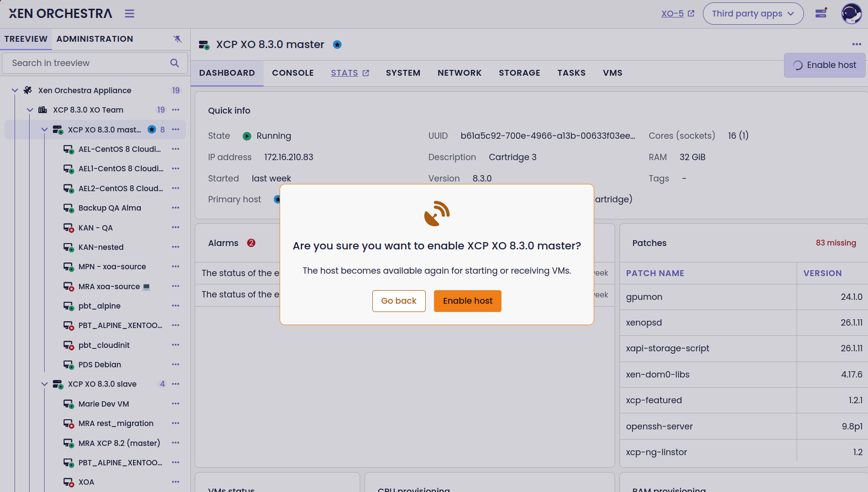Click the 83 missing patches indicator

point(836,243)
